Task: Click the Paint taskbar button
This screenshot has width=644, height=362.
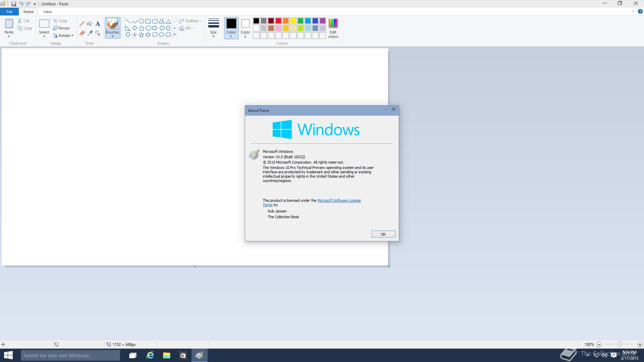Action: (199, 355)
